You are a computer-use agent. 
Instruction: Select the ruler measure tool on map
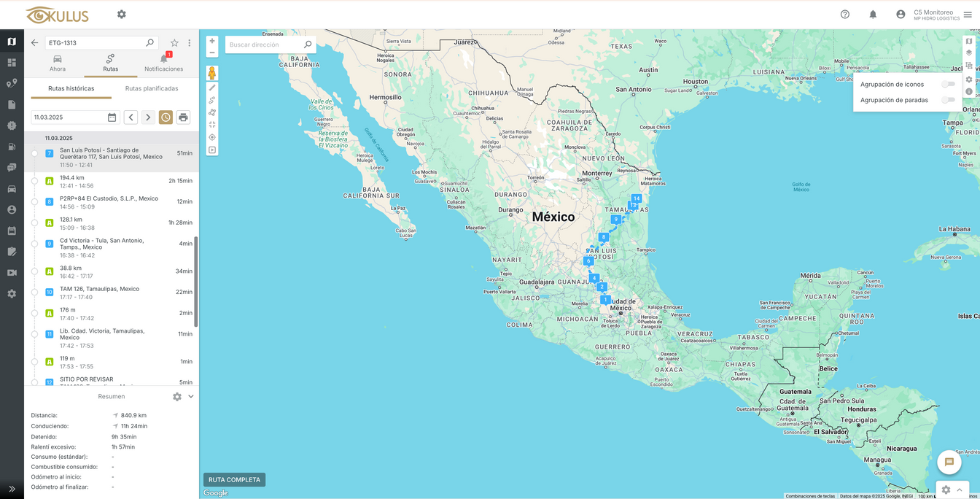coord(212,88)
